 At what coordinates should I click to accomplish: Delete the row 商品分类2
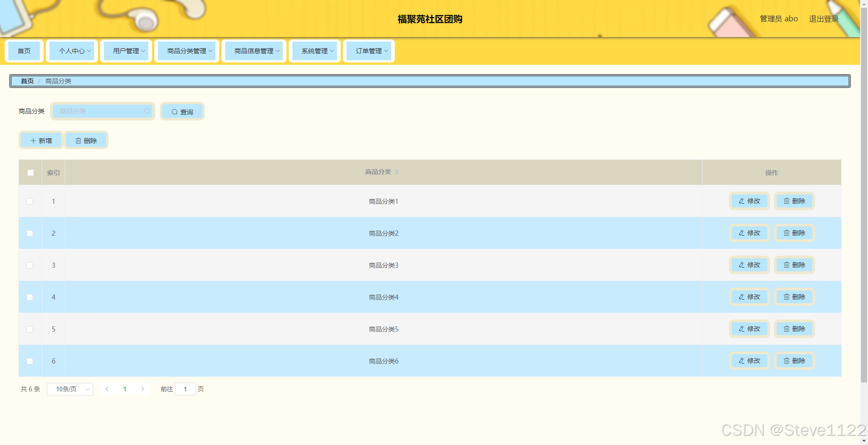pos(794,233)
